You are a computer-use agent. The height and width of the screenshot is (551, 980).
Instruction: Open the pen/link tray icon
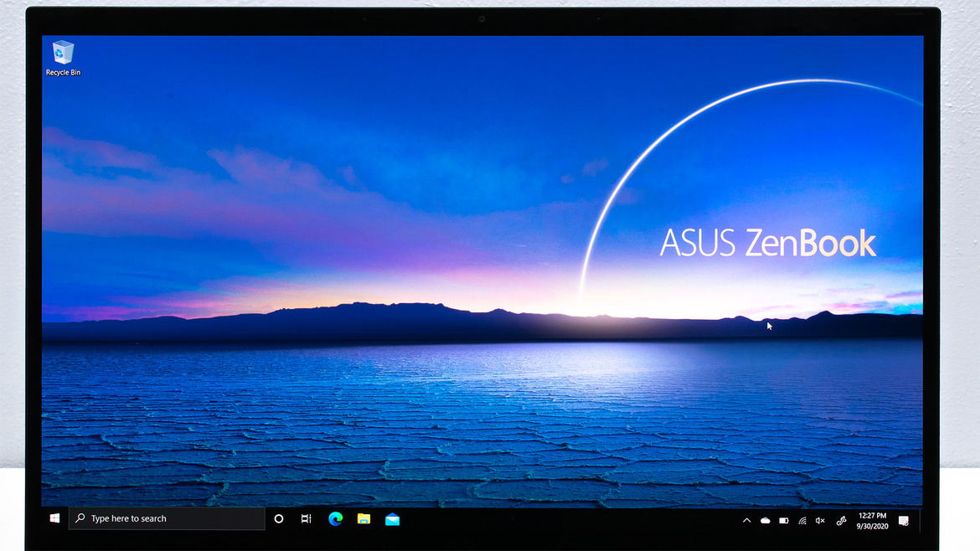click(x=841, y=520)
